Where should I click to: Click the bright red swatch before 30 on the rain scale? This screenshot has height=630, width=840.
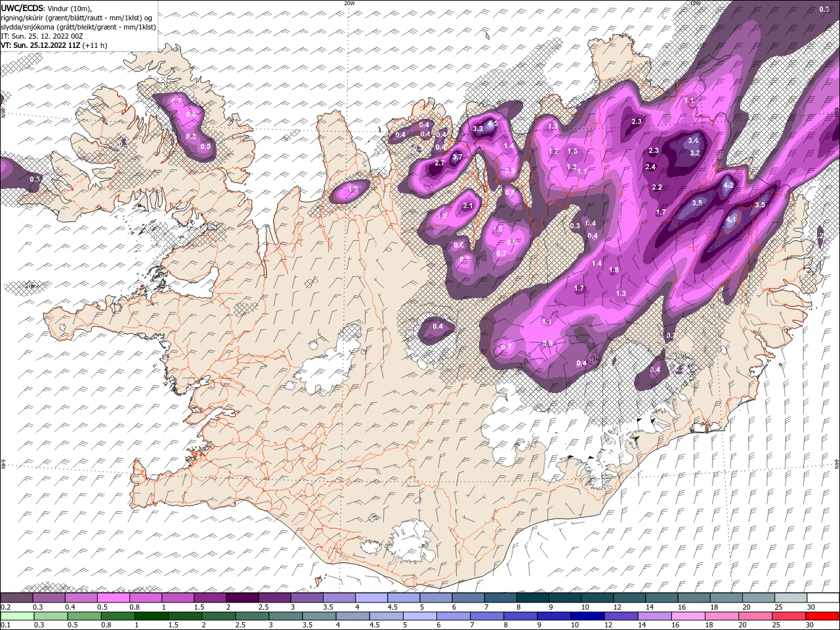823,616
